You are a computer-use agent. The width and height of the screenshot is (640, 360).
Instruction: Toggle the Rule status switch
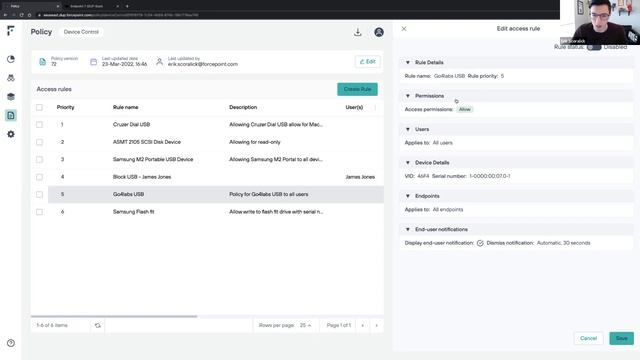[594, 47]
